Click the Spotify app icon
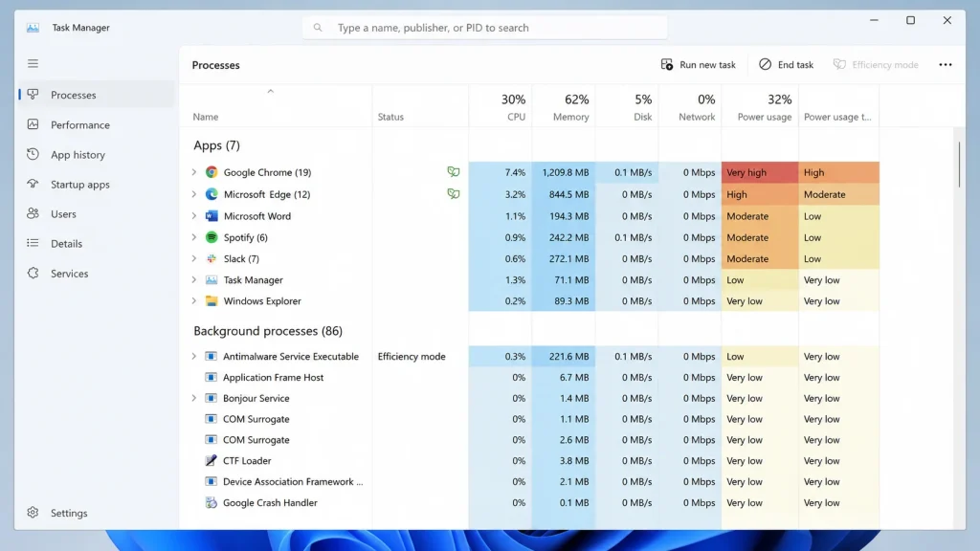Image resolution: width=980 pixels, height=551 pixels. [212, 237]
